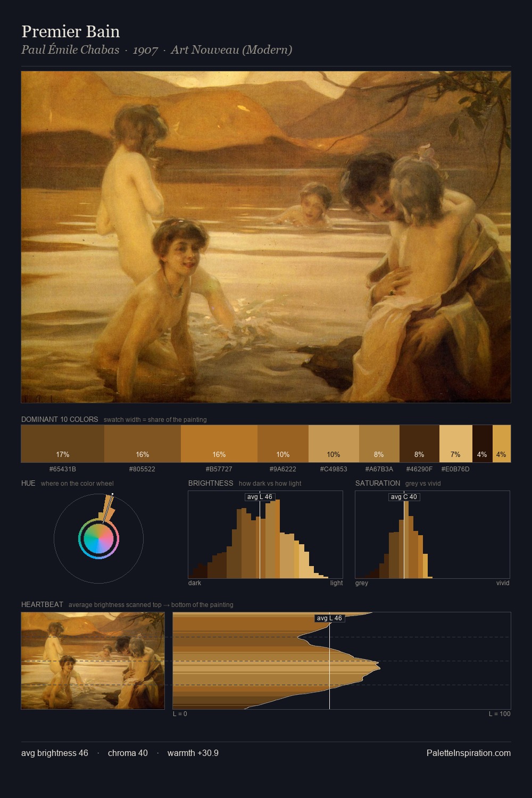Click the warmth +30.9 footer stat
The image size is (532, 798).
193,753
